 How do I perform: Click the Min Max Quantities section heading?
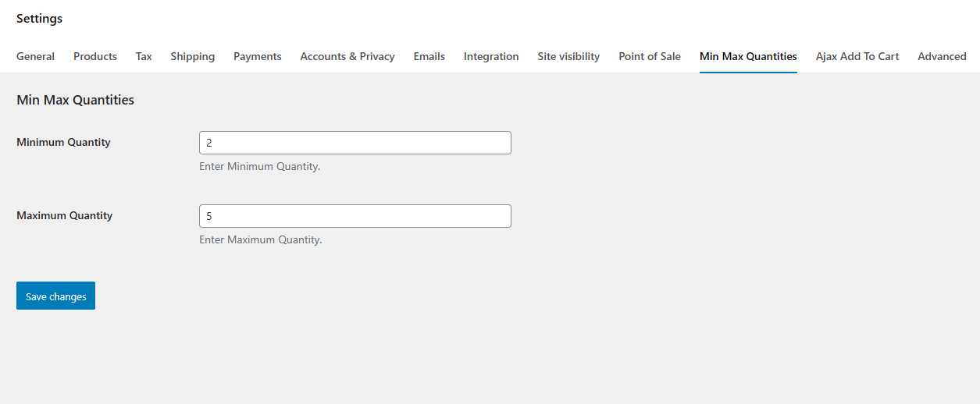[x=75, y=100]
